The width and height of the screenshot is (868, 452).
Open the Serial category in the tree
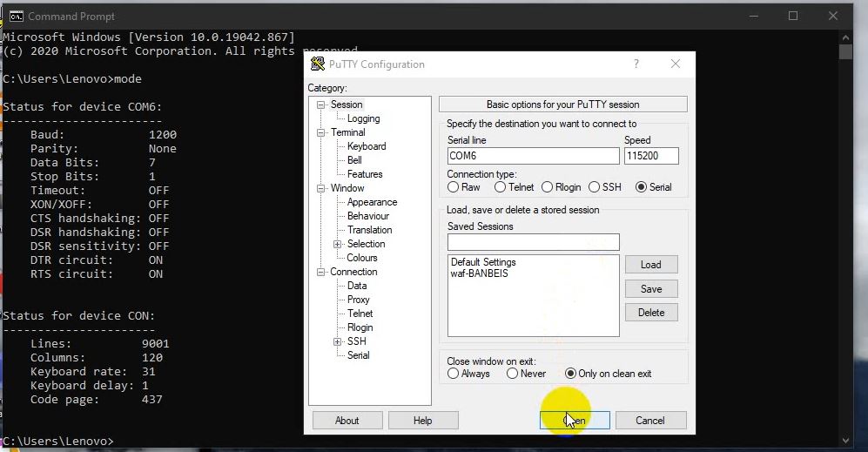pyautogui.click(x=358, y=355)
